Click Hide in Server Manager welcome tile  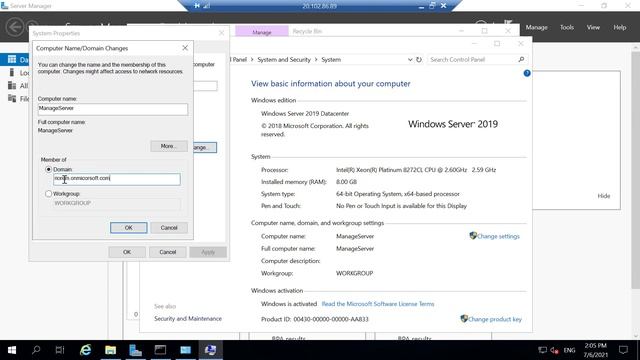pos(604,196)
